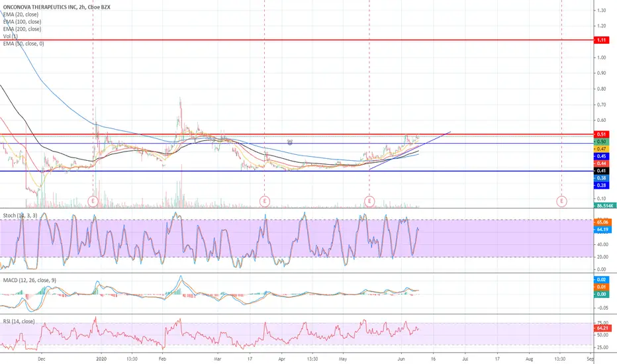Click the red 0.44 price label
This screenshot has height=364, width=617.
601,163
